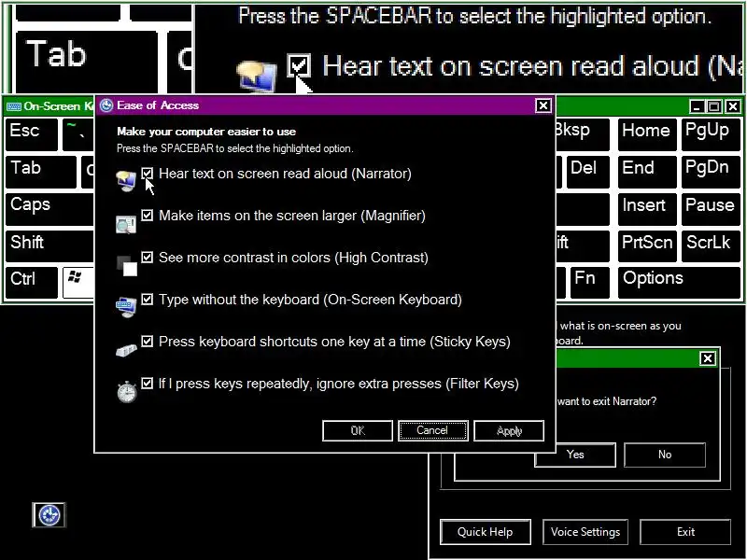Click the Caps key on On-Screen Keyboard
Image resolution: width=747 pixels, height=560 pixels.
point(49,208)
